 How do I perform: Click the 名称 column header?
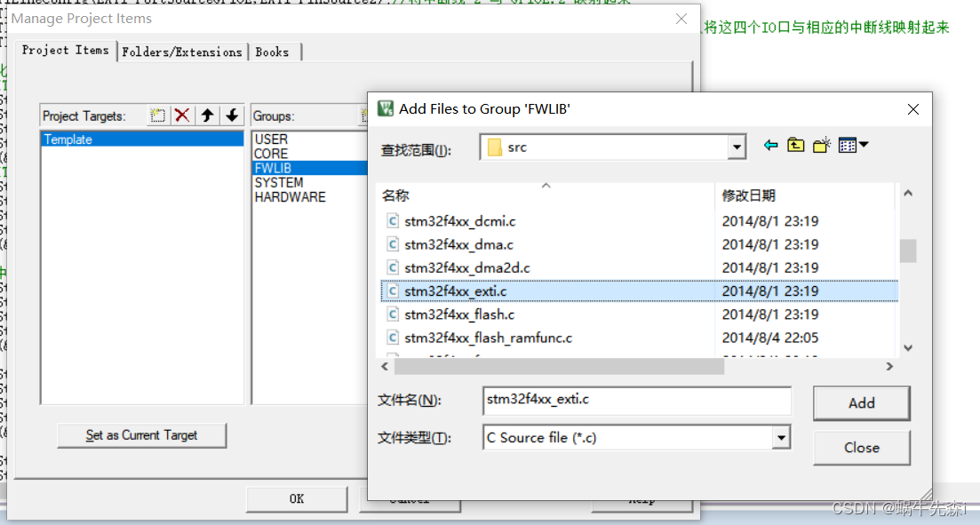point(547,195)
